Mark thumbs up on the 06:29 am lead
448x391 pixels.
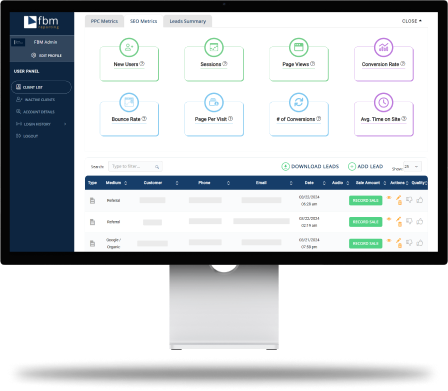420,200
